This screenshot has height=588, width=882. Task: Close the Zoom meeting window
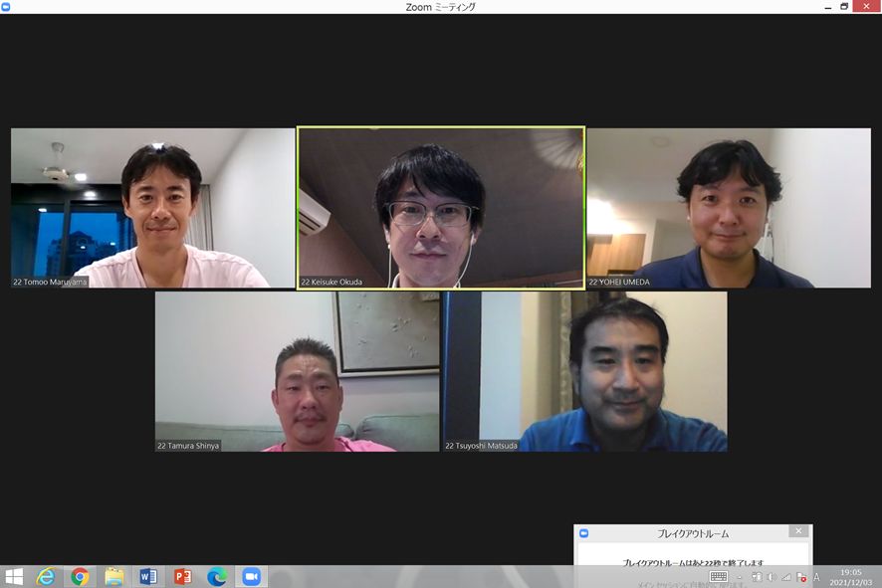click(x=866, y=6)
